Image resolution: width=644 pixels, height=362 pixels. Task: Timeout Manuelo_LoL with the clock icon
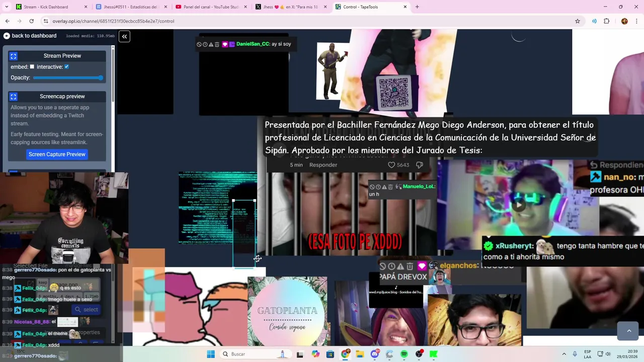pos(378,187)
